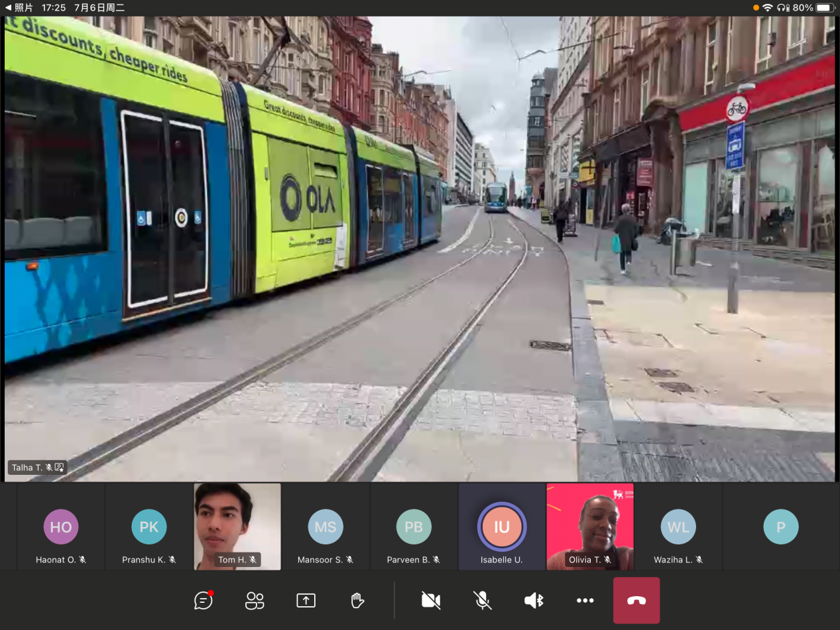Tap the headphones status icon
This screenshot has width=840, height=630.
783,8
